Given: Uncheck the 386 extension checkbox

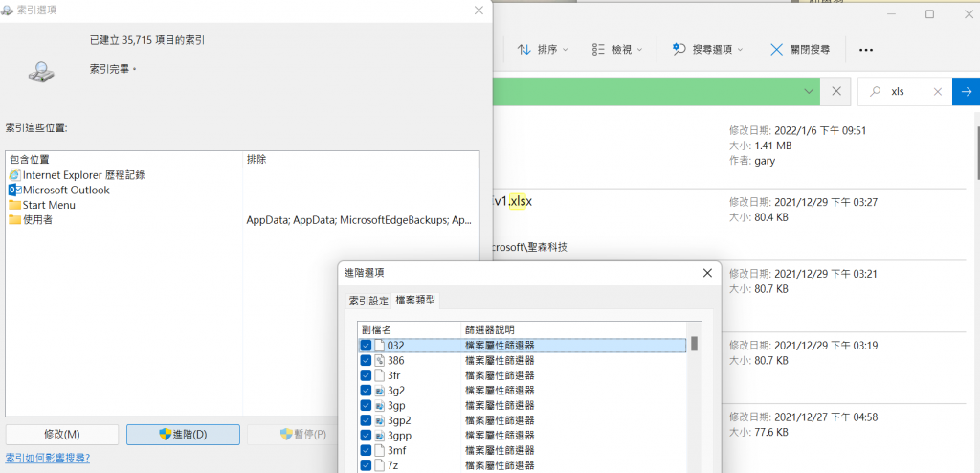Looking at the screenshot, I should tap(366, 360).
